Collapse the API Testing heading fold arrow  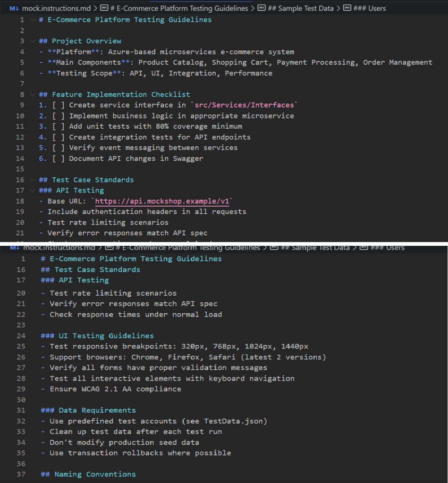click(32, 191)
